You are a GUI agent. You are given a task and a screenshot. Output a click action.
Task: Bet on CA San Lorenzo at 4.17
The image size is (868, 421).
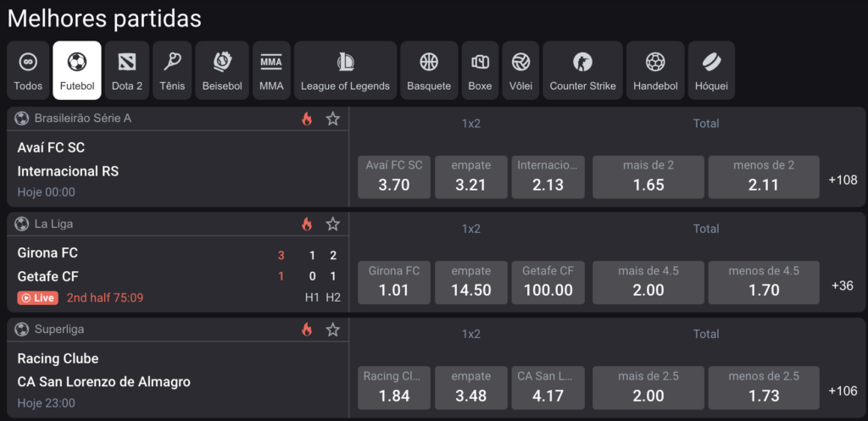(x=548, y=388)
